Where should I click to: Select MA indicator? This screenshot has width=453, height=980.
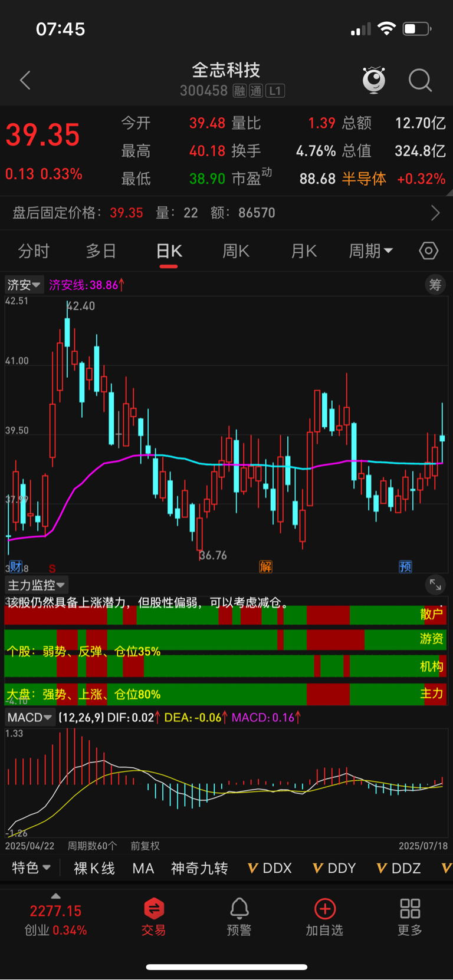click(143, 868)
